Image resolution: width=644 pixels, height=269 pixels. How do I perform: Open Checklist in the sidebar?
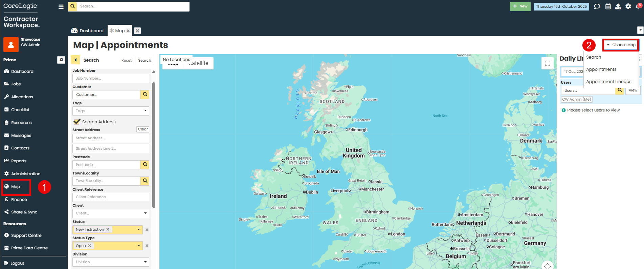[x=20, y=110]
